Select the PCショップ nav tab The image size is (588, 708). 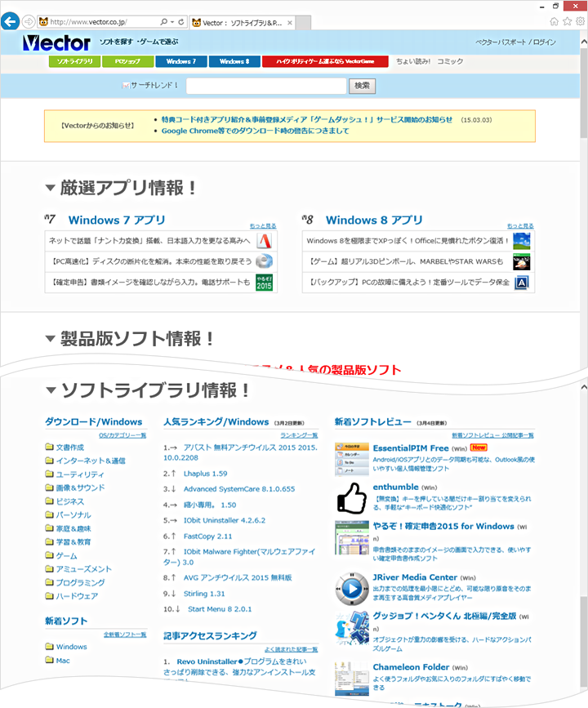pyautogui.click(x=127, y=61)
